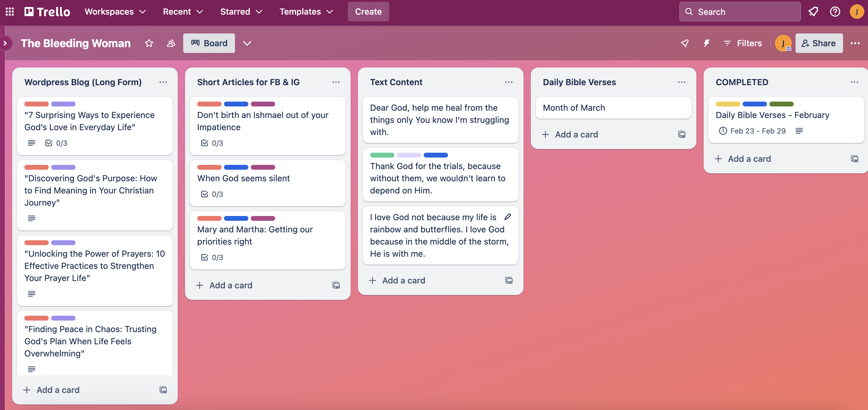
Task: Expand the collapsed left sidebar
Action: point(5,43)
